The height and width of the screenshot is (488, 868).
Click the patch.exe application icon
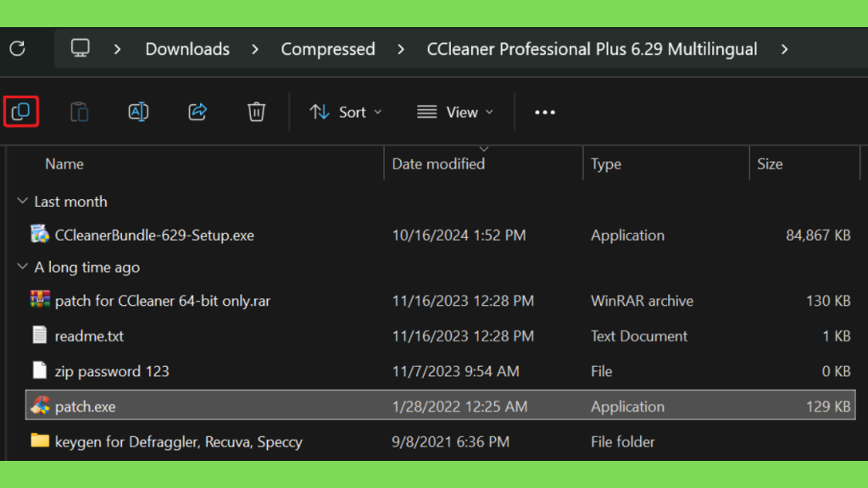pyautogui.click(x=40, y=406)
